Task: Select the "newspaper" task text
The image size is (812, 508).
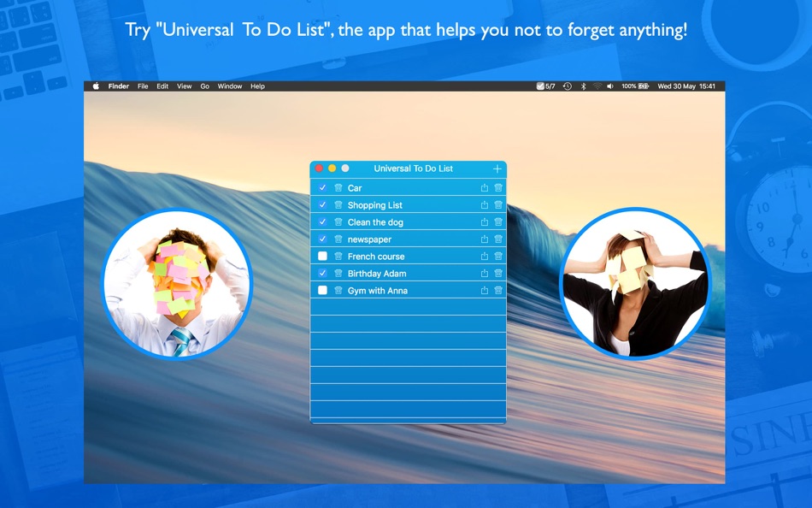Action: [370, 239]
